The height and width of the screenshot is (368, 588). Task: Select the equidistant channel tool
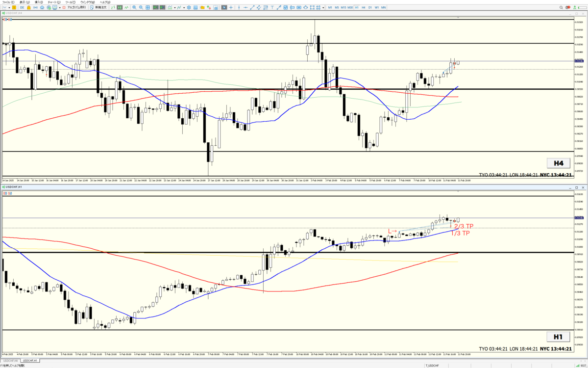coord(259,7)
